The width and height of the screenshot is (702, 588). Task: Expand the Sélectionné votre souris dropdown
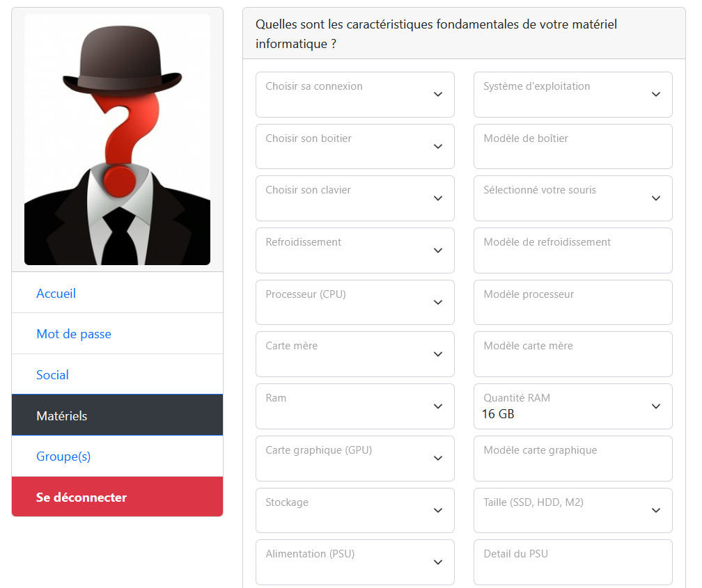(x=572, y=198)
